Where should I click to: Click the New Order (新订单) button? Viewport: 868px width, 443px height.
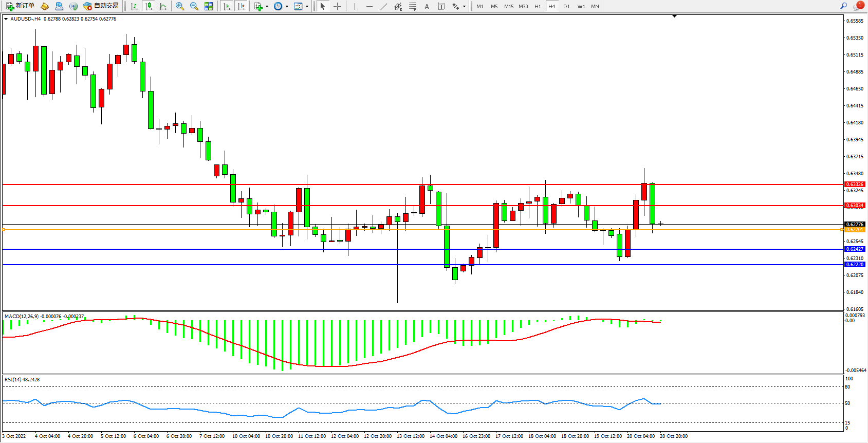pos(21,6)
